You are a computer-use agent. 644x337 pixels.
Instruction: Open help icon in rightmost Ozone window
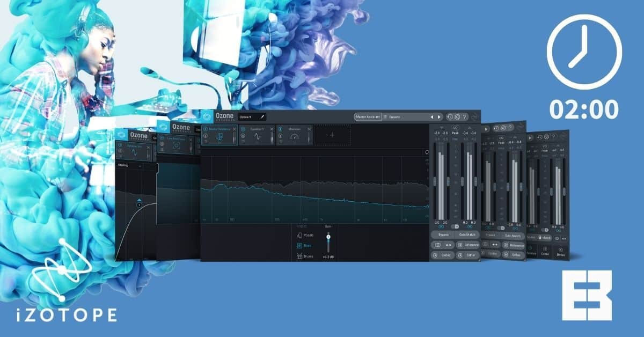[553, 136]
